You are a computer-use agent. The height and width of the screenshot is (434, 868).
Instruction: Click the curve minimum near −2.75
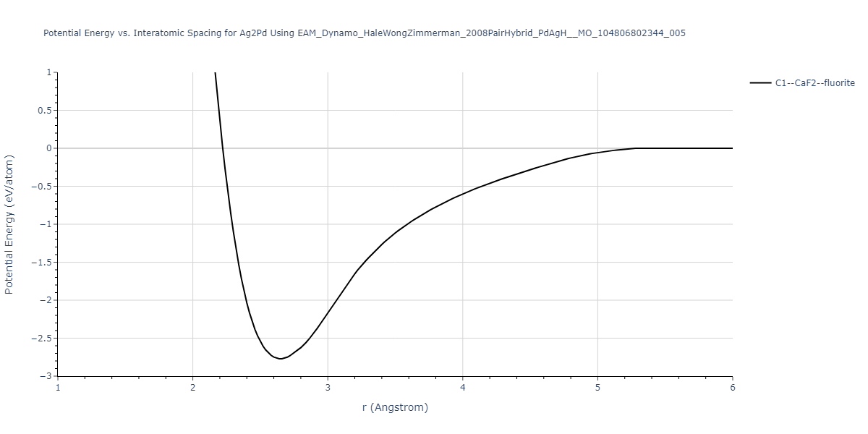click(x=281, y=359)
